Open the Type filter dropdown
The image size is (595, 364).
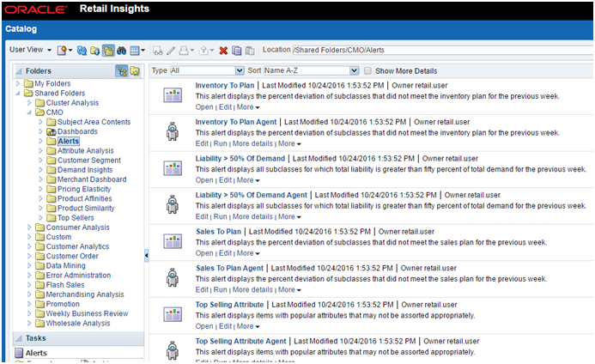click(x=207, y=70)
